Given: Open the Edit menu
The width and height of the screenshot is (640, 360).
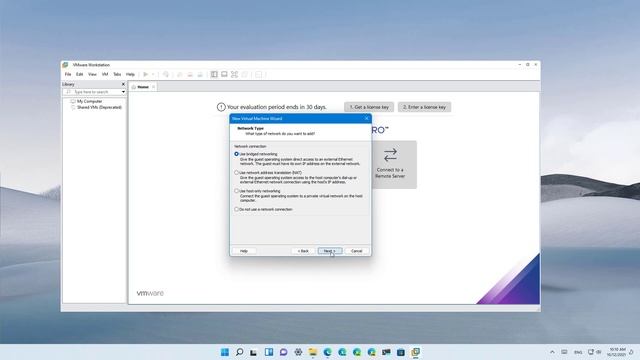Looking at the screenshot, I should 80,74.
